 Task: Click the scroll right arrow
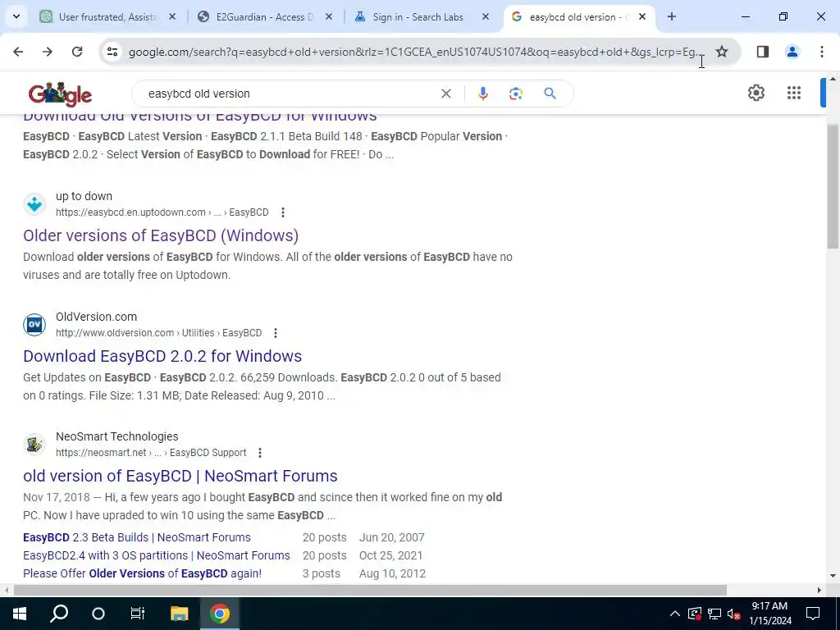(819, 591)
